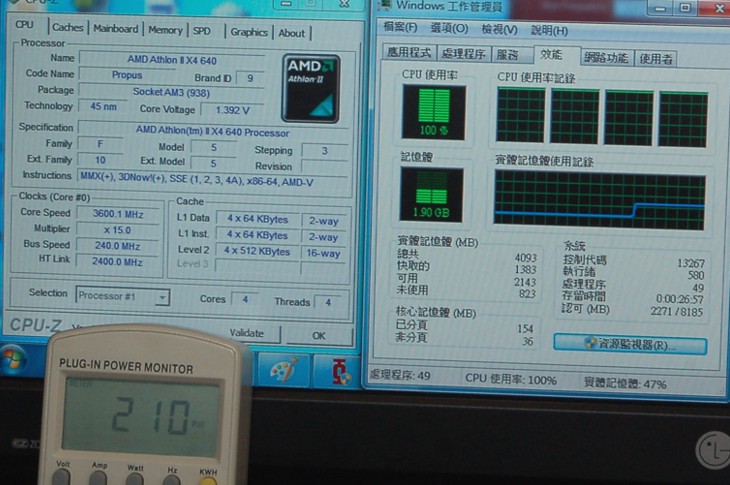Click the status bar CPU 使用率: 100%

pyautogui.click(x=511, y=379)
